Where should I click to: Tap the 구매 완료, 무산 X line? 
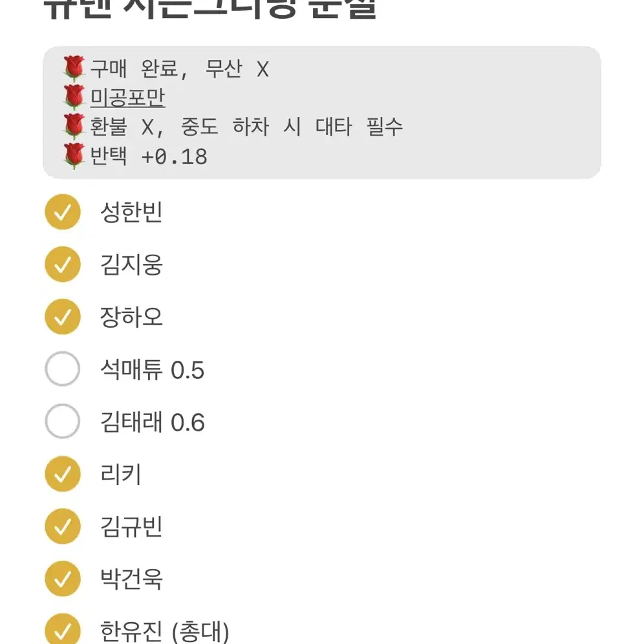tap(180, 69)
